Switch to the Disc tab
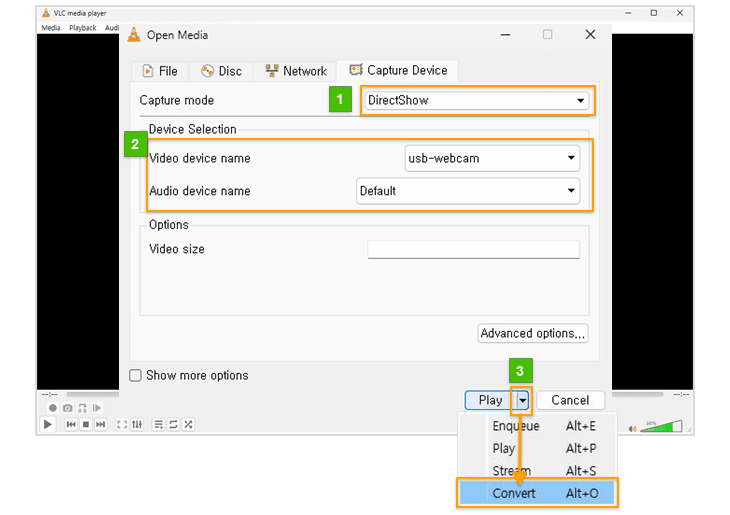Image resolution: width=730 pixels, height=515 pixels. (221, 71)
